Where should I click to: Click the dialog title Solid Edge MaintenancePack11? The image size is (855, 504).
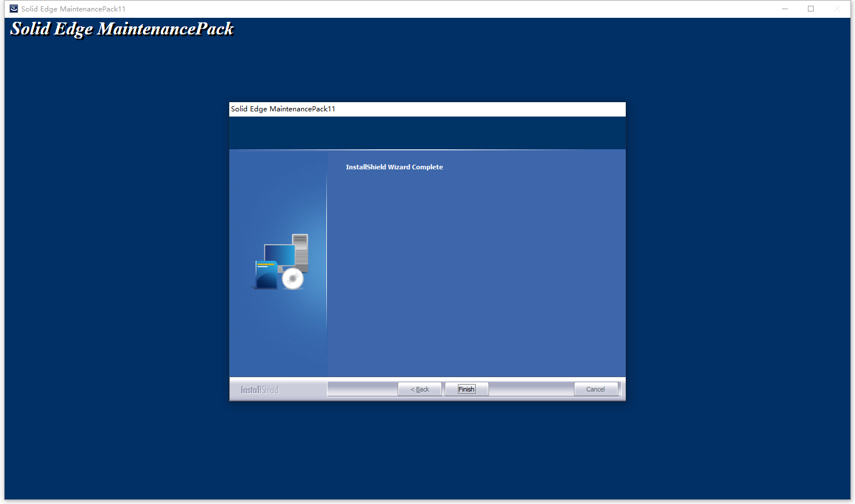283,109
